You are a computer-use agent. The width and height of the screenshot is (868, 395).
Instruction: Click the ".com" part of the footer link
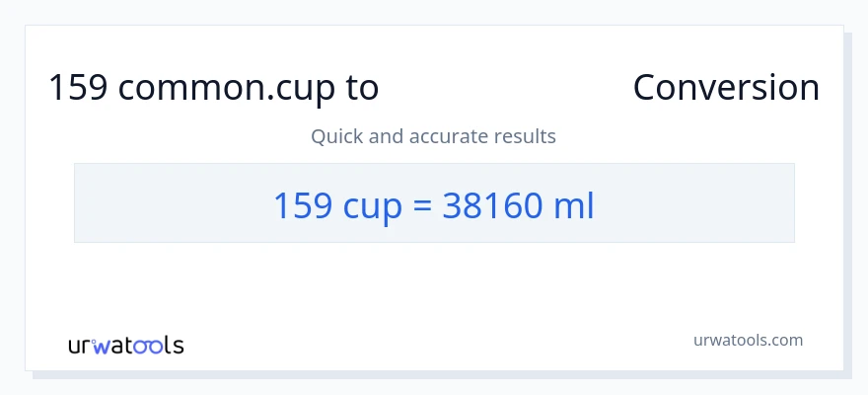pyautogui.click(x=785, y=340)
